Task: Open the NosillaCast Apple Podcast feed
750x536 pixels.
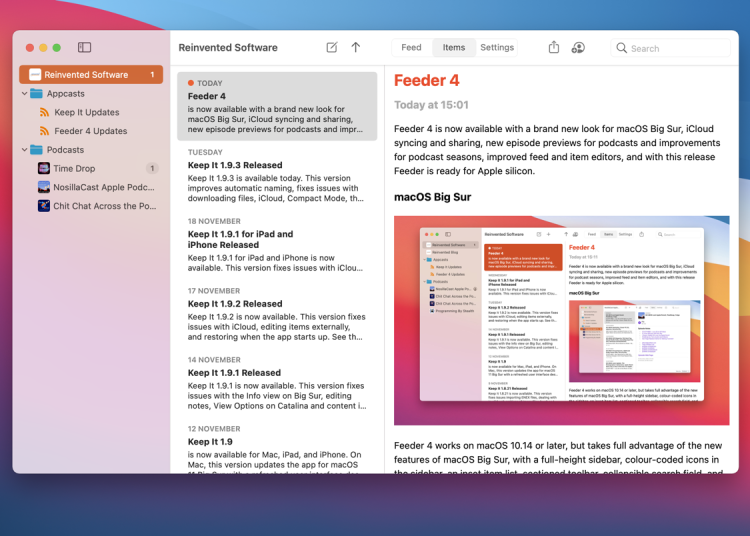Action: coord(104,187)
